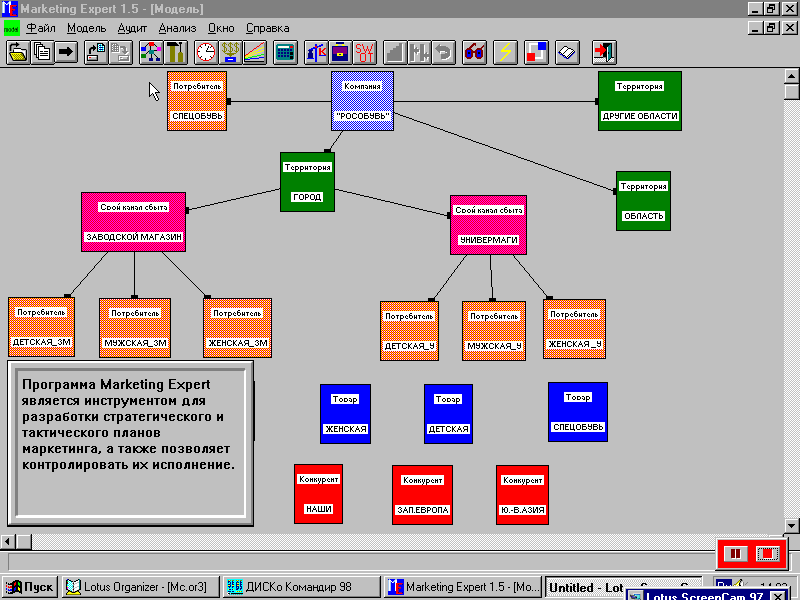Click the dollar signs funnel icon

231,52
